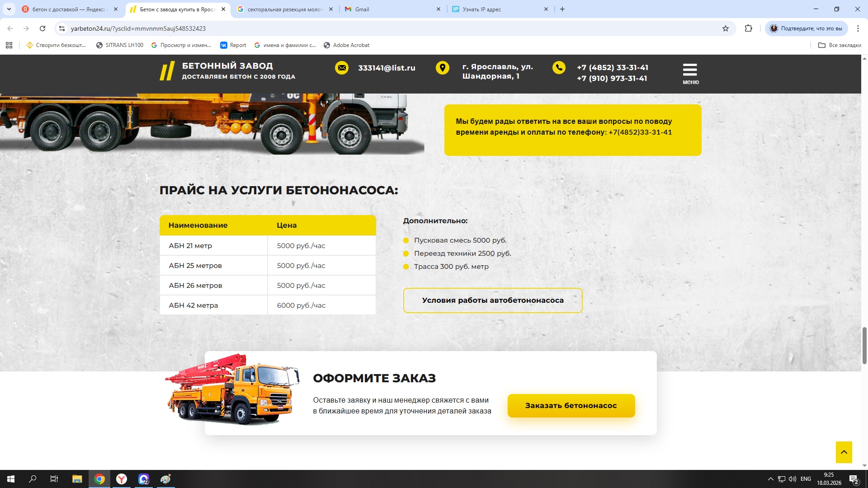Click the yellow scroll-to-top arrow
This screenshot has width=868, height=488.
844,452
